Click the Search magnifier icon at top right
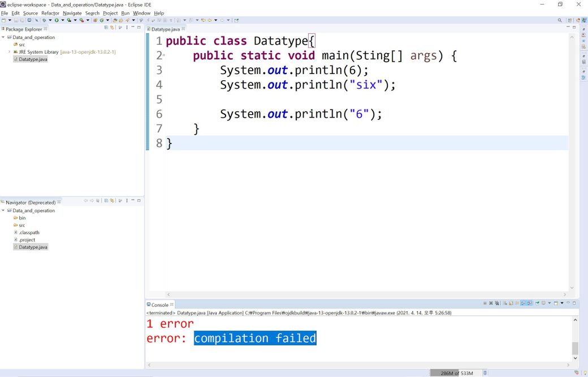This screenshot has height=377, width=588. [560, 20]
